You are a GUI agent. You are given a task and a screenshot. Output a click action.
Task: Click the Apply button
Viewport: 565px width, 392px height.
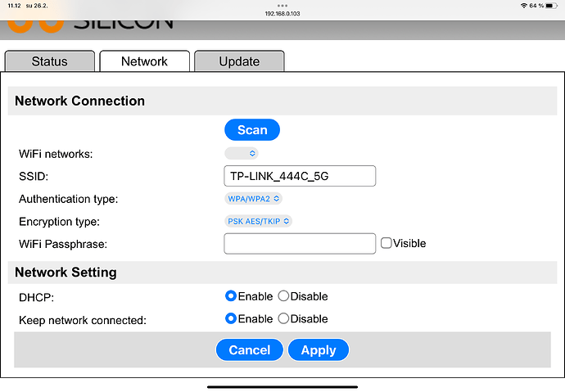coord(319,349)
